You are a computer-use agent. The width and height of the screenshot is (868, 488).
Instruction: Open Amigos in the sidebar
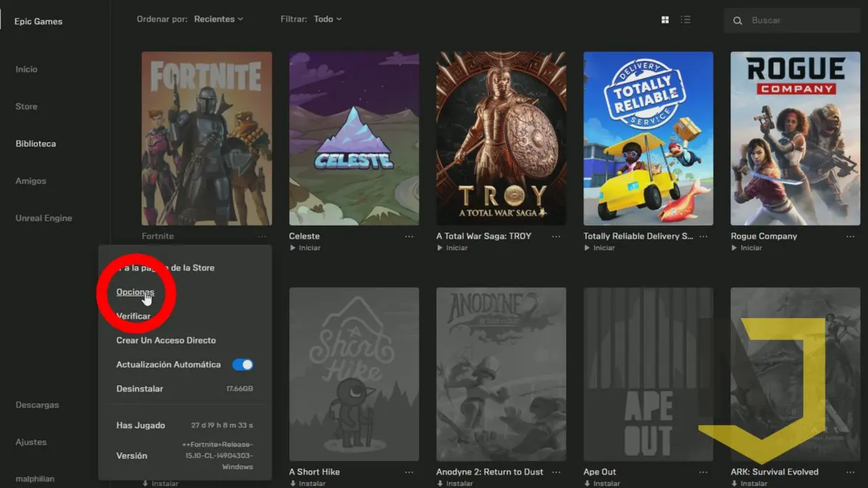click(31, 181)
